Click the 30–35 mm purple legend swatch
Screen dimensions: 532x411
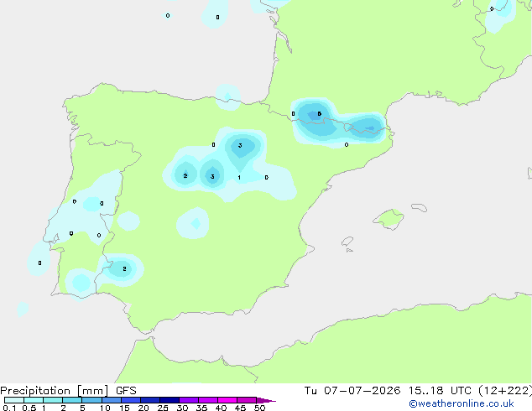pyautogui.click(x=188, y=400)
